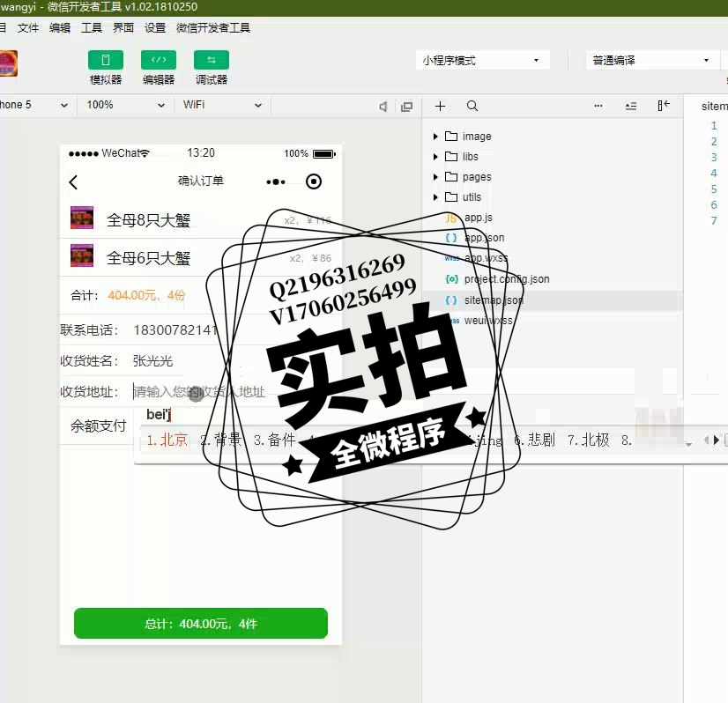The image size is (728, 703).
Task: Click the mini program close circle icon
Action: [x=314, y=181]
